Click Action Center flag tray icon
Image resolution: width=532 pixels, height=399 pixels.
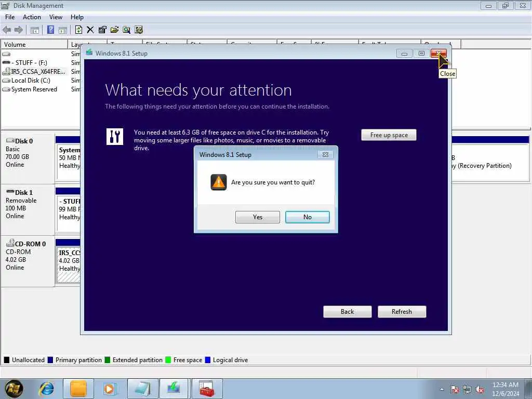(x=454, y=390)
